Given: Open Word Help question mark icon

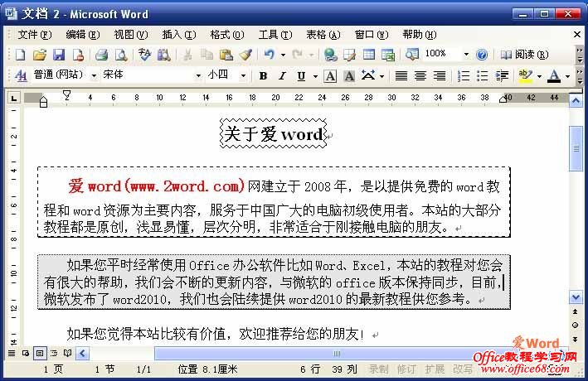Looking at the screenshot, I should (x=482, y=55).
